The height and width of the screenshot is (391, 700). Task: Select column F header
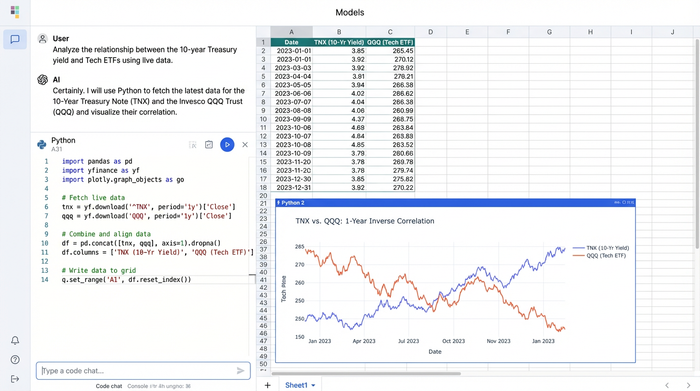tap(508, 32)
